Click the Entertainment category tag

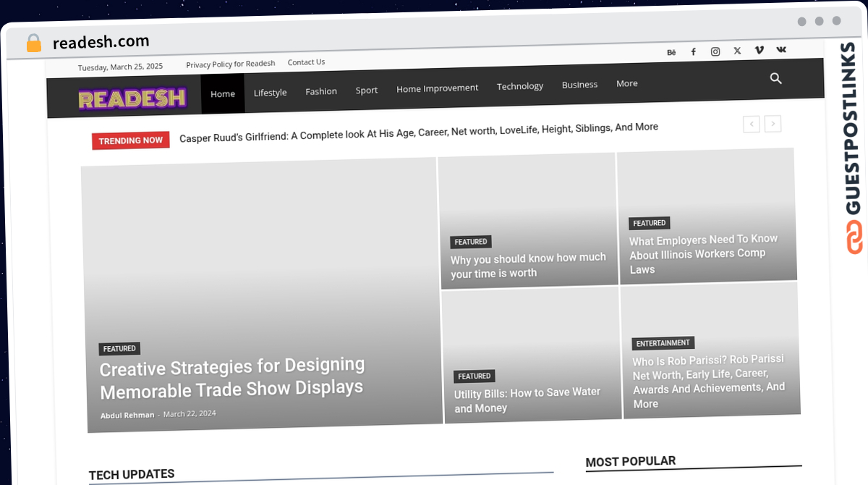(x=663, y=343)
